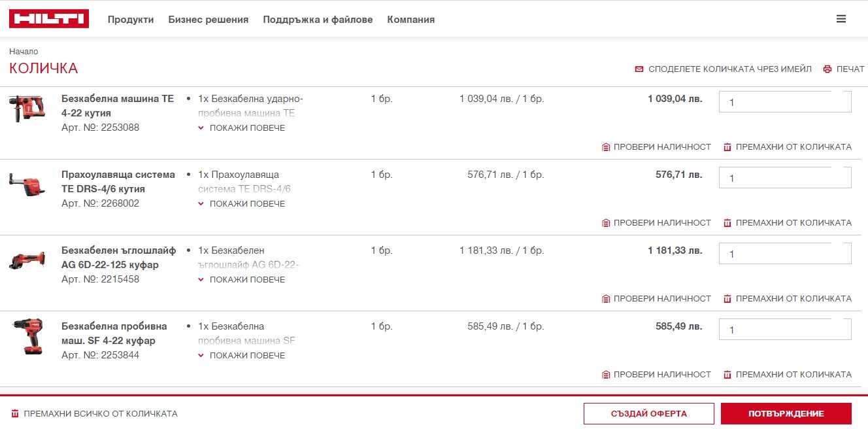Click Провери наличност for TE DRS-4/6 system
The image size is (868, 429).
coord(662,223)
